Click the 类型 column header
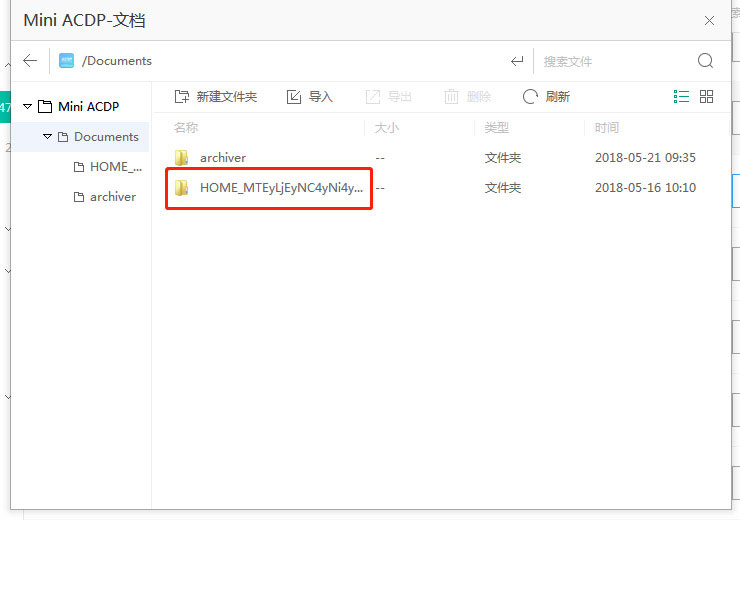This screenshot has height=600, width=740. (x=496, y=127)
